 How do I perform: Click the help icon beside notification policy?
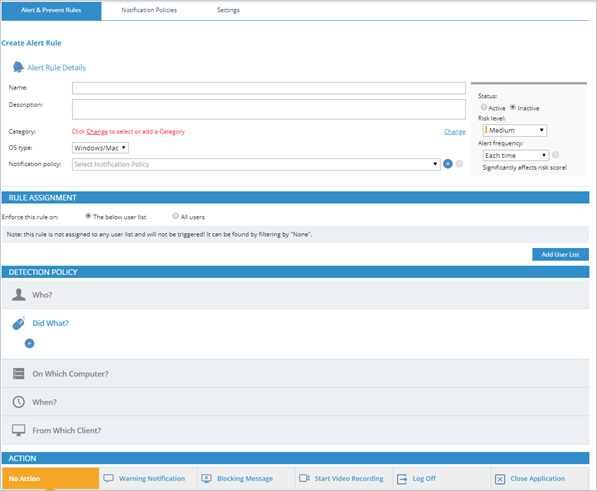pos(460,164)
